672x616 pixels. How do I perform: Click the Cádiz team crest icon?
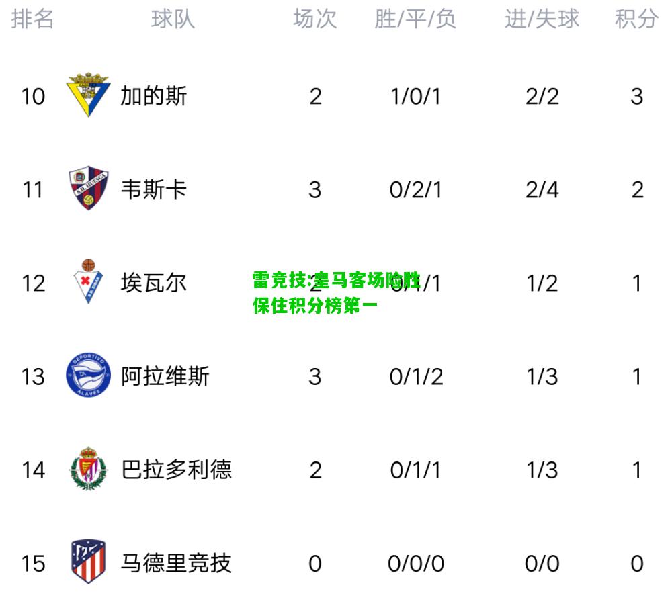[x=88, y=95]
